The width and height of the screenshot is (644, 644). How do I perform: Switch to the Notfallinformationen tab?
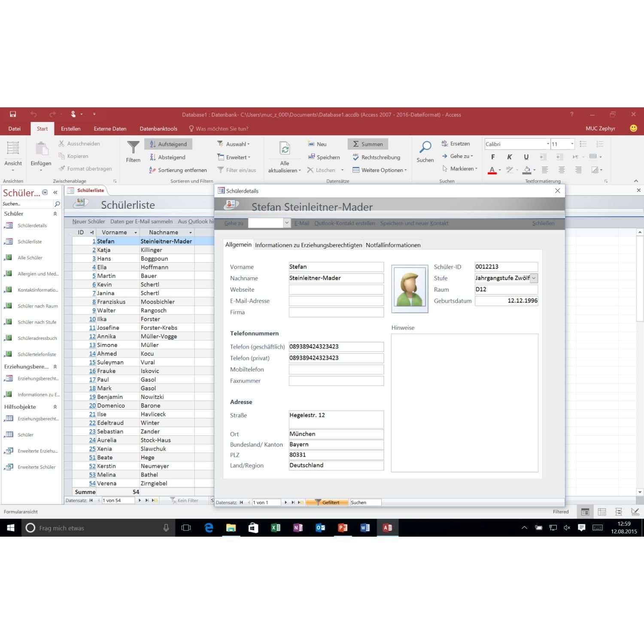coord(393,245)
